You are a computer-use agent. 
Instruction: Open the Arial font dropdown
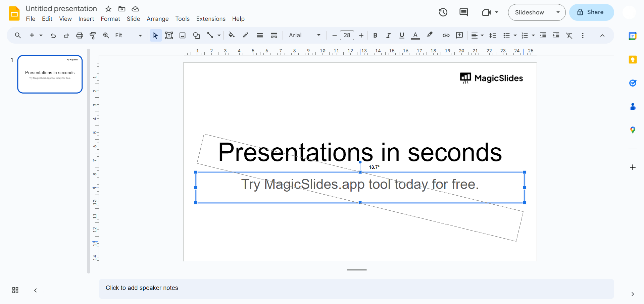click(304, 35)
